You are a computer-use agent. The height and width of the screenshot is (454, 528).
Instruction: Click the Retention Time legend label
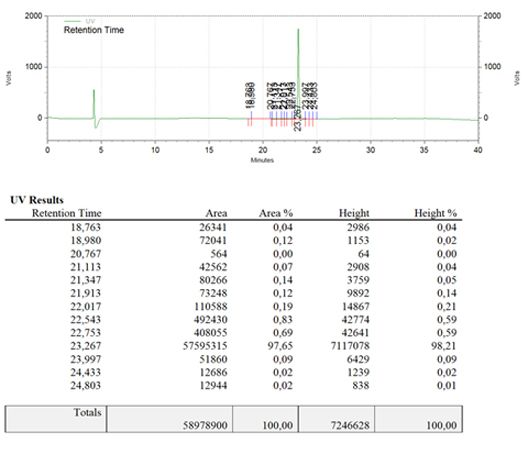(94, 30)
